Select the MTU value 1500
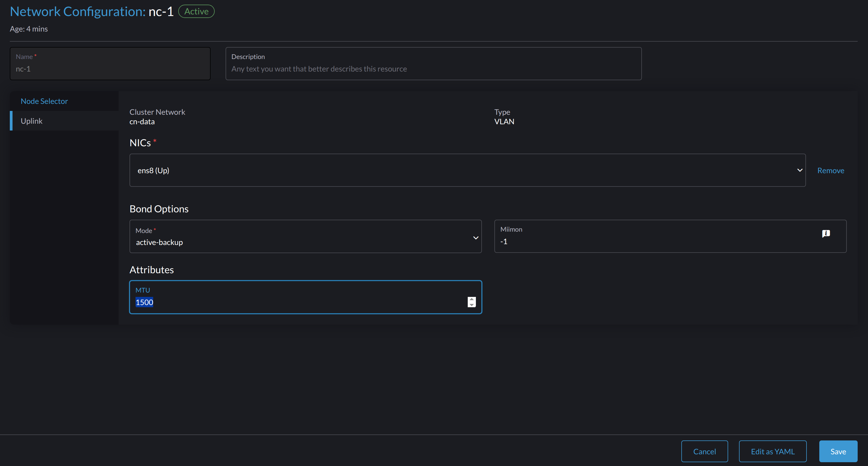 click(x=144, y=302)
